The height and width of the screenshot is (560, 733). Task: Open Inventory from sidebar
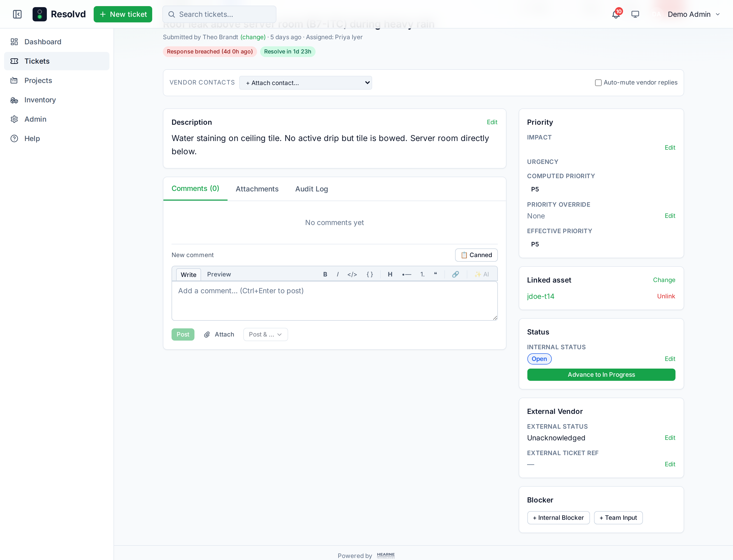pos(57,100)
